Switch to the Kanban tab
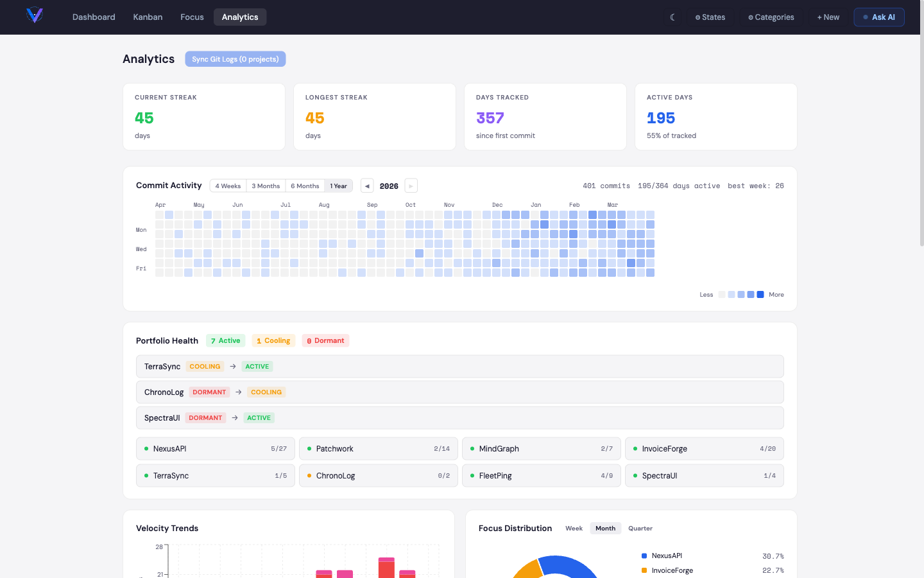This screenshot has width=924, height=578. tap(148, 17)
